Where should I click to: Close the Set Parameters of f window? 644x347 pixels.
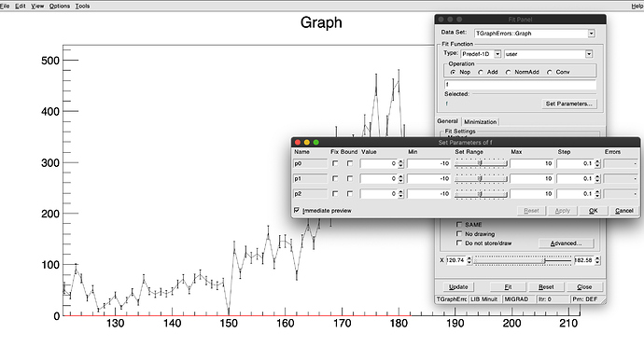coord(298,142)
